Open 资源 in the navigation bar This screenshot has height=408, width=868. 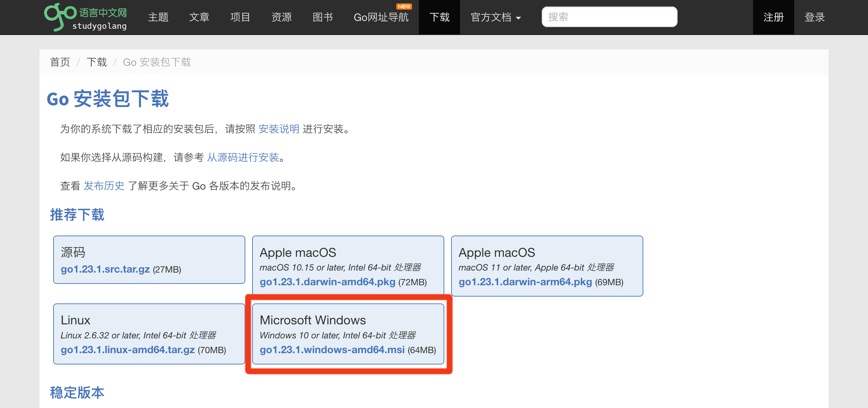tap(281, 17)
